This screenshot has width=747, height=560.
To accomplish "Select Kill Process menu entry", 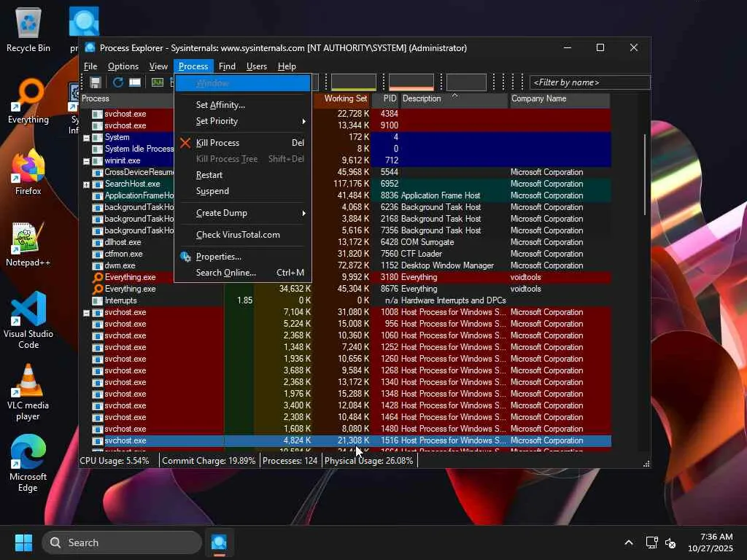I will click(x=243, y=142).
